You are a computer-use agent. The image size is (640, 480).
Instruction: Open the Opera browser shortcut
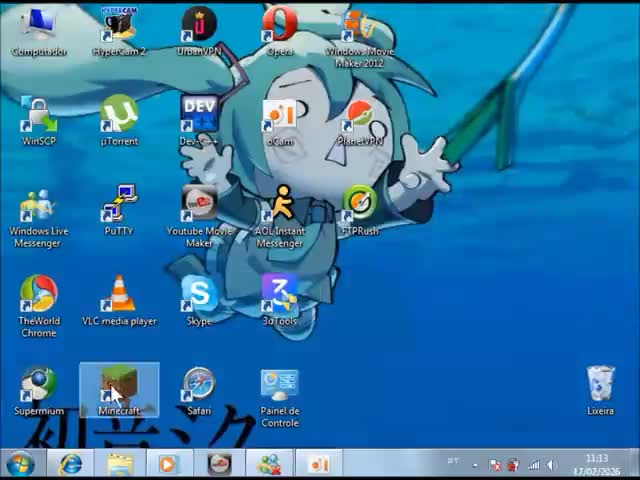[280, 27]
